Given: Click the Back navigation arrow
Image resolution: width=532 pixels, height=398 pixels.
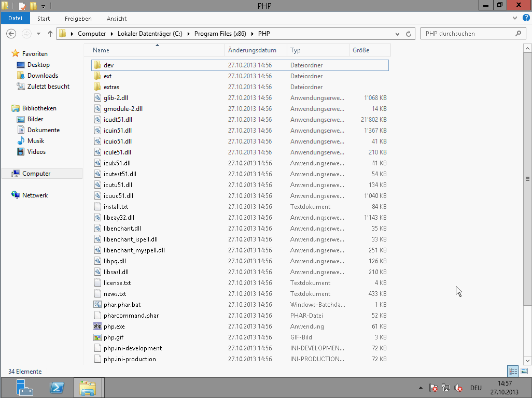Looking at the screenshot, I should (x=11, y=34).
